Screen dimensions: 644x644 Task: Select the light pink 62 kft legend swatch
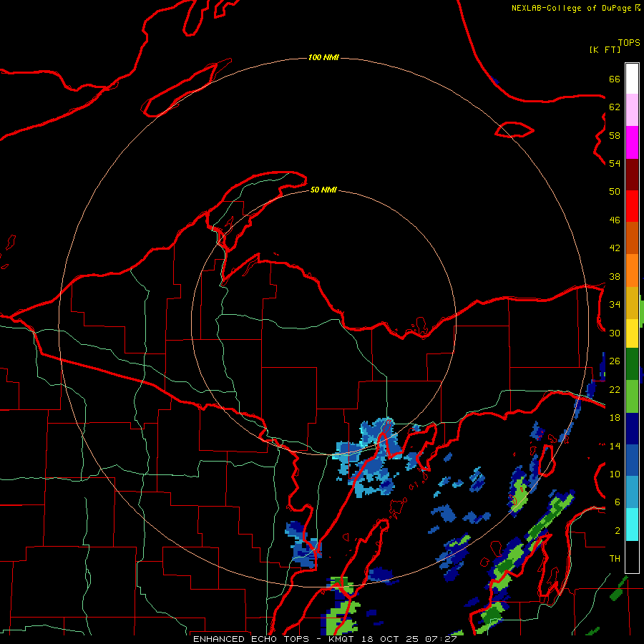pyautogui.click(x=632, y=110)
